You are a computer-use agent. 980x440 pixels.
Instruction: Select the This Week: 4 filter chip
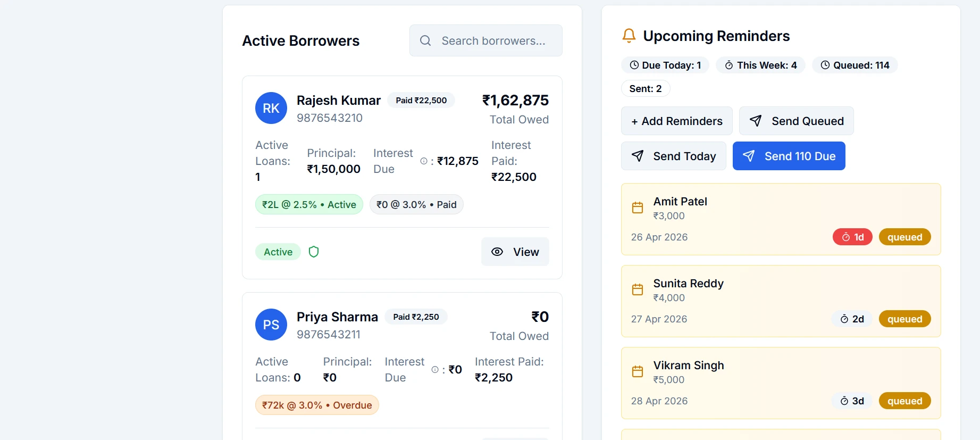[x=761, y=65]
